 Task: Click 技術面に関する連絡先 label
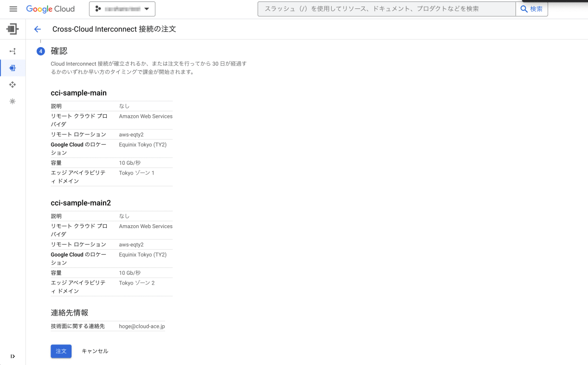coord(78,326)
